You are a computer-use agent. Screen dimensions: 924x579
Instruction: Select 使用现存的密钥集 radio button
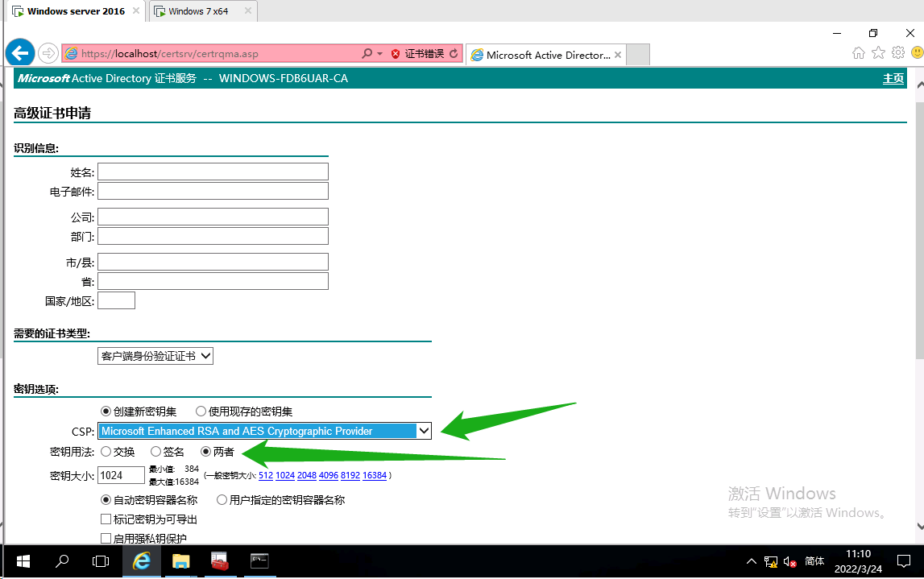[x=201, y=412]
